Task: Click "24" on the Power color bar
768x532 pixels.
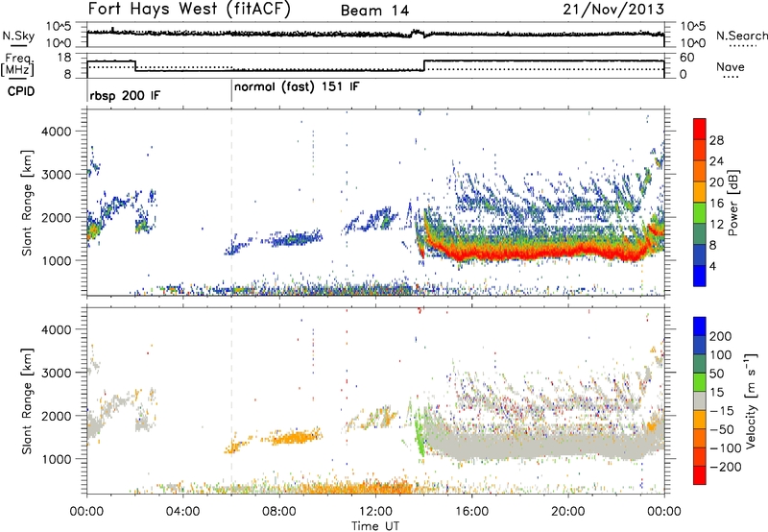Action: coord(716,161)
